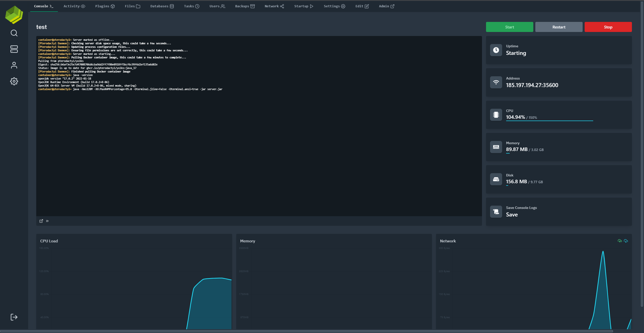This screenshot has height=333, width=644.
Task: Open the Startup tab
Action: pyautogui.click(x=304, y=6)
